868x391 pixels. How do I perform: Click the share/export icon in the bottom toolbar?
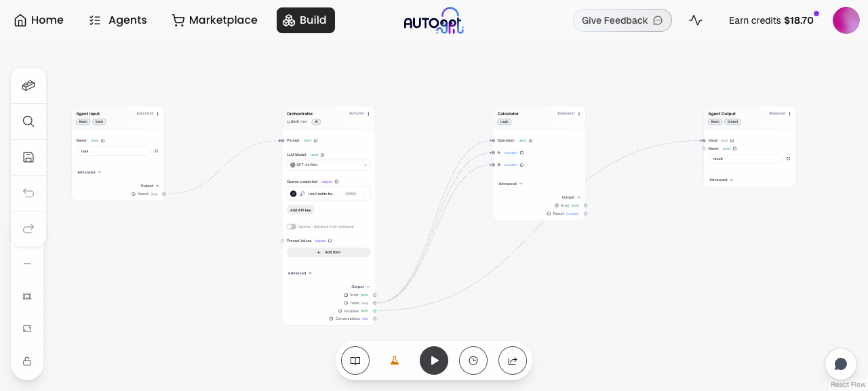pos(513,361)
